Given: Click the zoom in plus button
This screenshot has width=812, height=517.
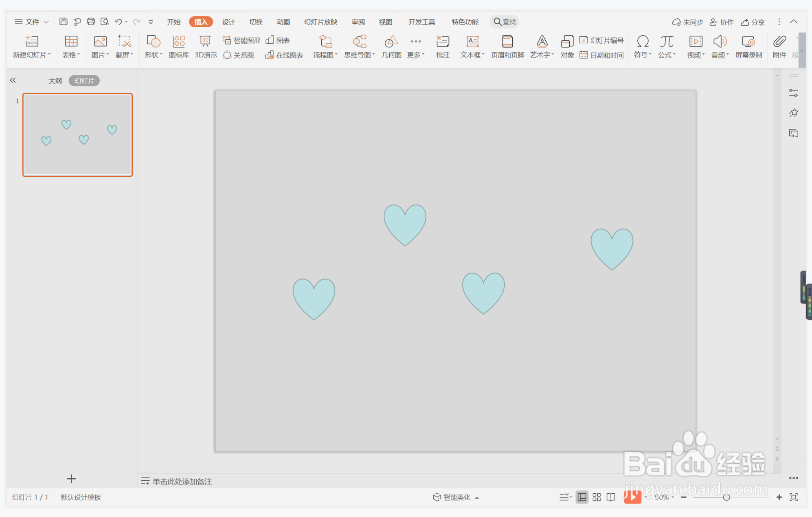Looking at the screenshot, I should tap(779, 497).
